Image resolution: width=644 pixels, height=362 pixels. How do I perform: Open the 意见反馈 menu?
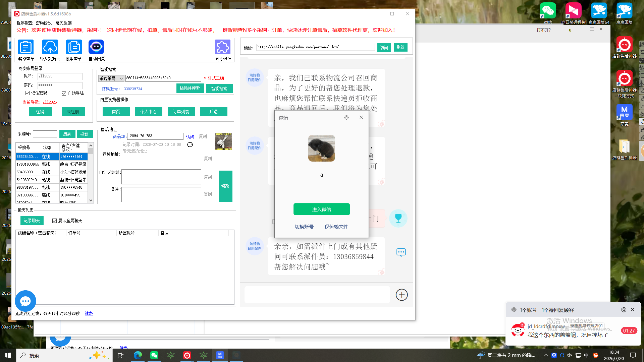point(63,23)
